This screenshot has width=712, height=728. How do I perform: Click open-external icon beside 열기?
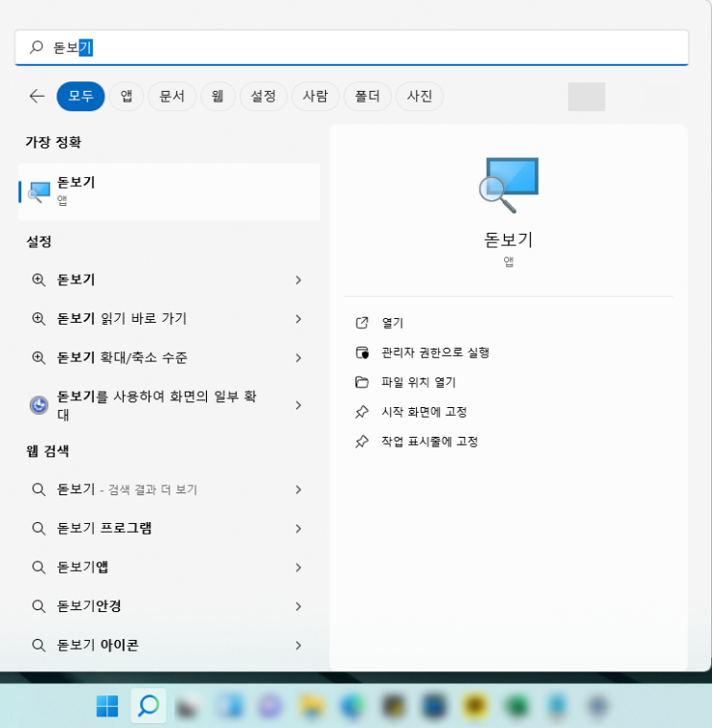point(362,323)
